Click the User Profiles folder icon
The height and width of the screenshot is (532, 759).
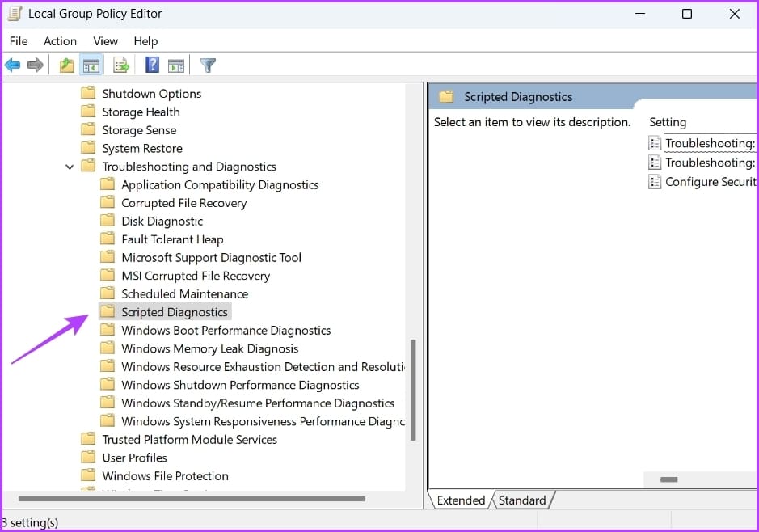[x=88, y=457]
